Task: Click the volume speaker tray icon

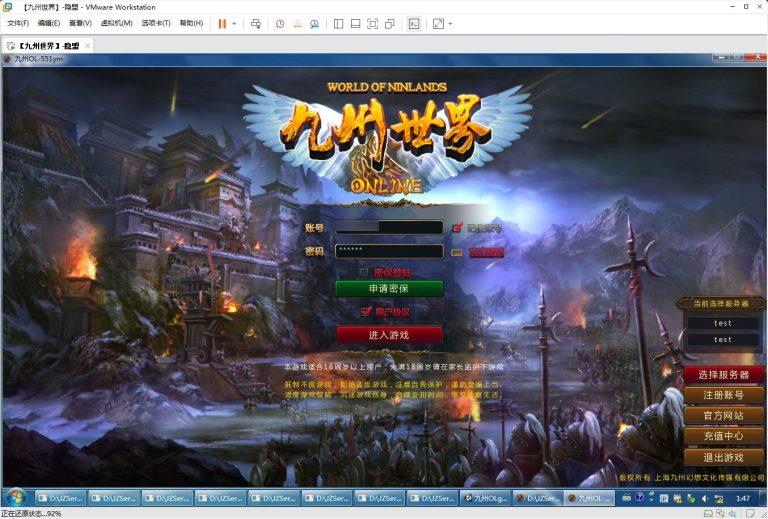Action: coord(705,498)
